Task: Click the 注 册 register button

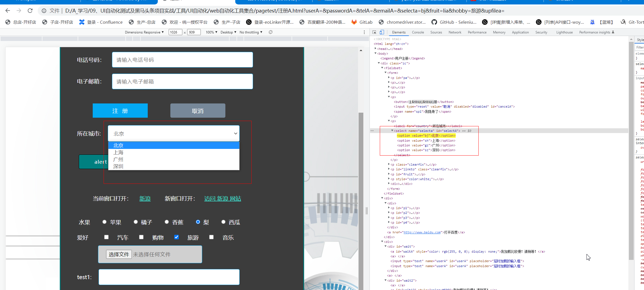Action: (x=120, y=111)
